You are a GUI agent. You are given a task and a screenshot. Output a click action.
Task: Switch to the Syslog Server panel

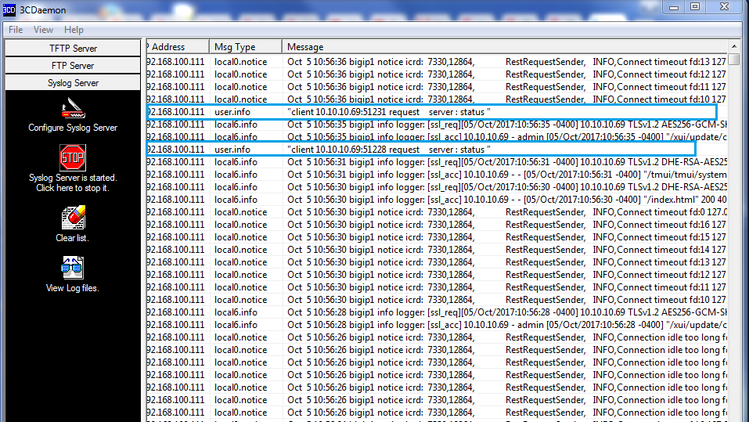tap(73, 83)
